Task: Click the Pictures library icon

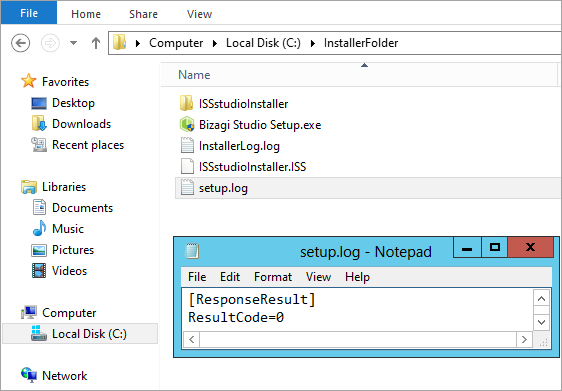Action: coord(39,250)
